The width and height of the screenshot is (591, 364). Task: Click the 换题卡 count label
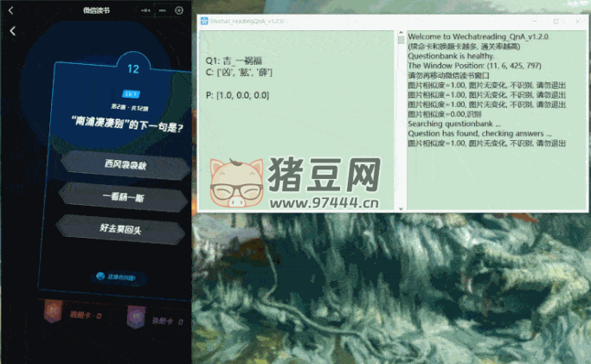coord(167,321)
